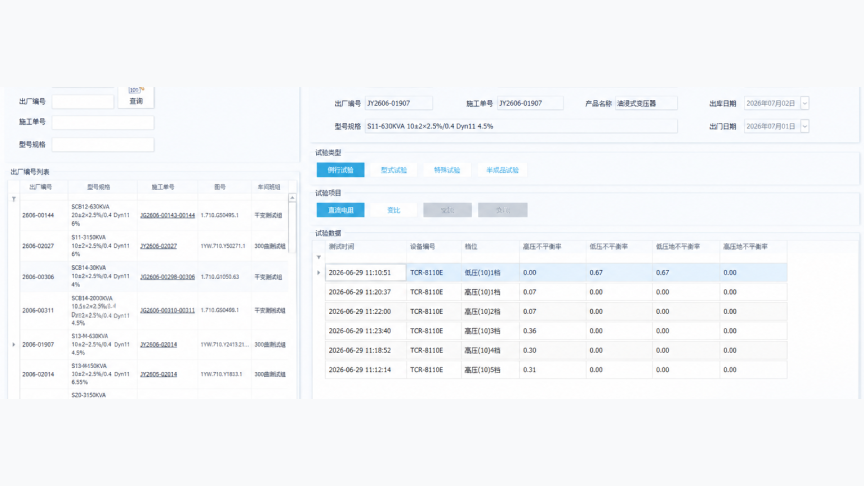
Task: Select the 型式试验 test type tab
Action: point(393,170)
